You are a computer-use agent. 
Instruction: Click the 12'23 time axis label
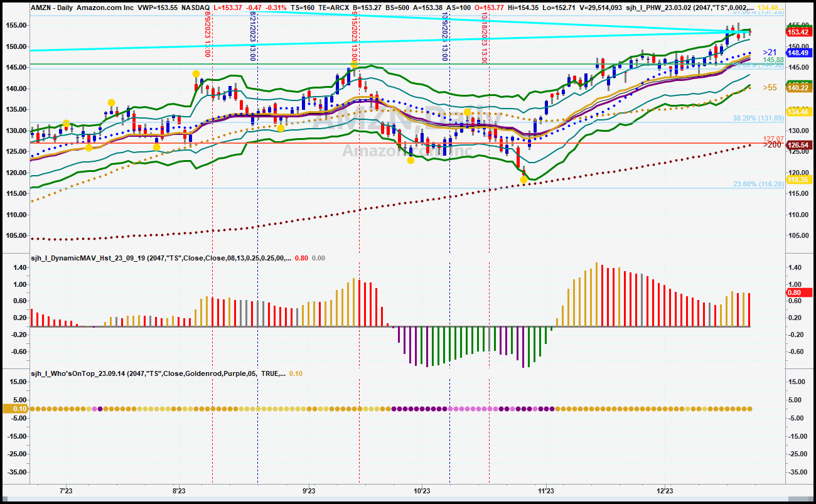coord(665,490)
